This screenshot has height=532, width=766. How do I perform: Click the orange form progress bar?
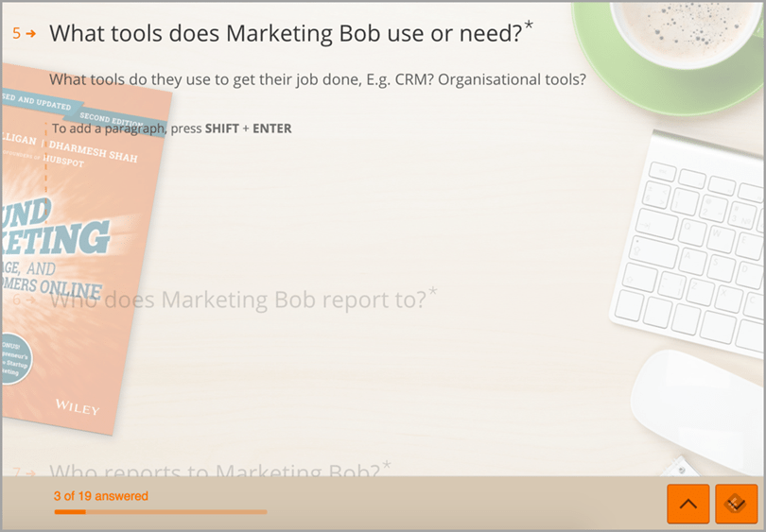tap(160, 512)
